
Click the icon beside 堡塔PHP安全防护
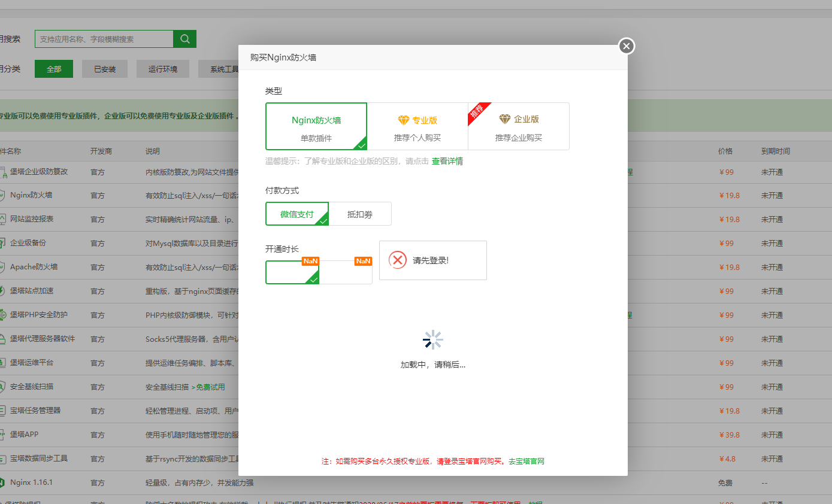2,315
